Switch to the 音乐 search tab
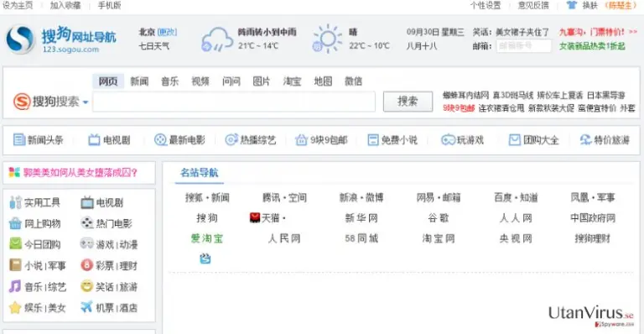Viewport: 644px width, 334px height. (x=169, y=81)
